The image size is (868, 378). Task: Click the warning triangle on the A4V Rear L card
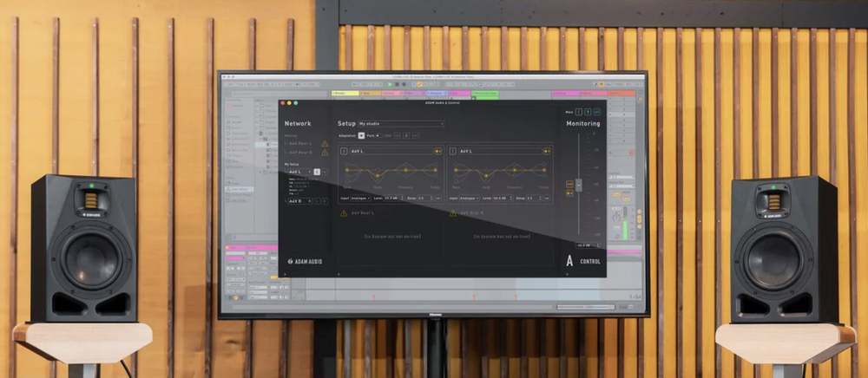(x=344, y=212)
